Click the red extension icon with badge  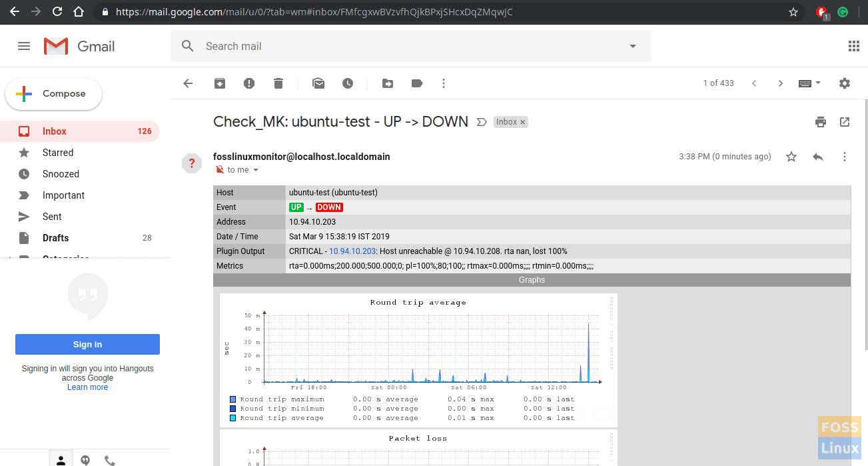pyautogui.click(x=823, y=13)
